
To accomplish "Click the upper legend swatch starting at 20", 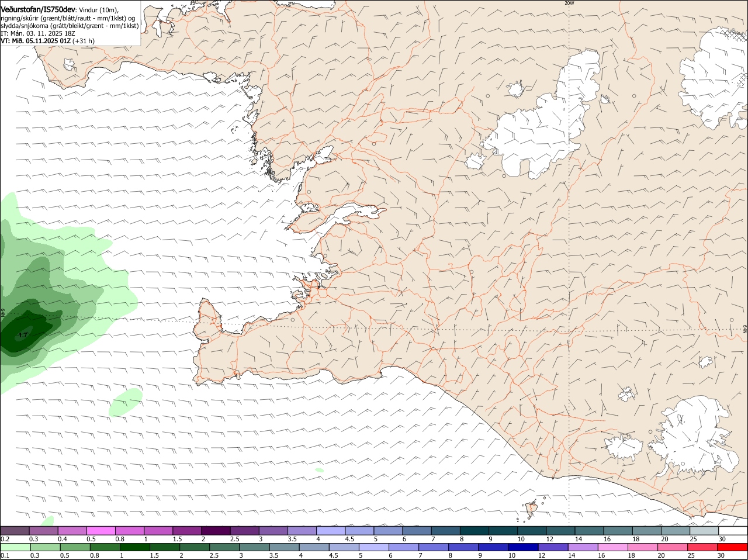I will (674, 531).
